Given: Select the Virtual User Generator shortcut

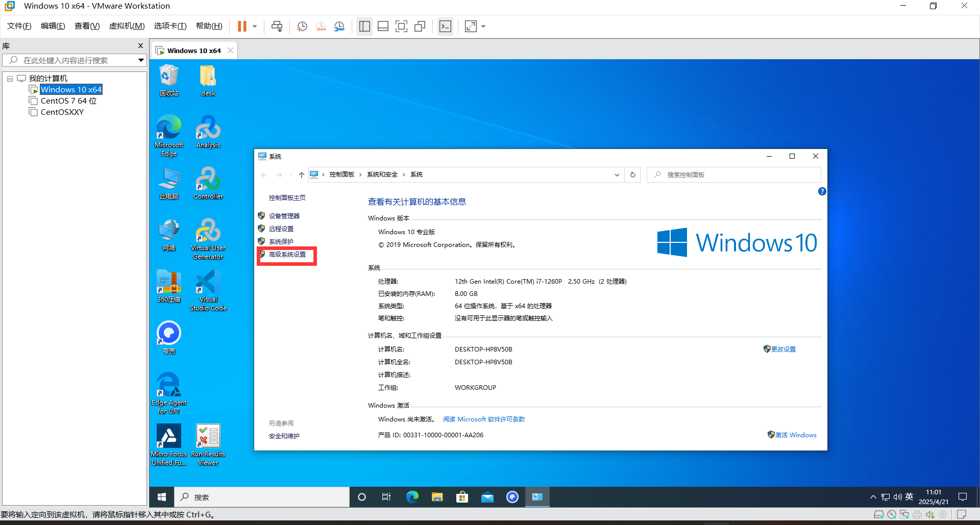Looking at the screenshot, I should tap(208, 238).
